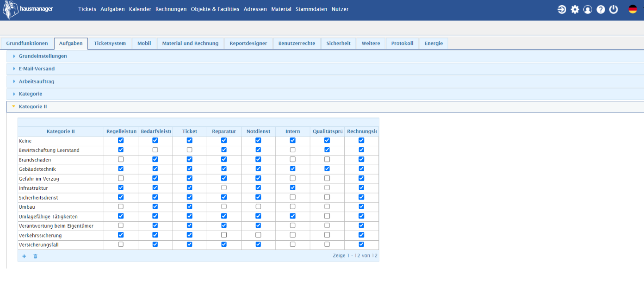Uncheck Intern for Gebäudetechnik
Image resolution: width=644 pixels, height=281 pixels.
tap(293, 169)
